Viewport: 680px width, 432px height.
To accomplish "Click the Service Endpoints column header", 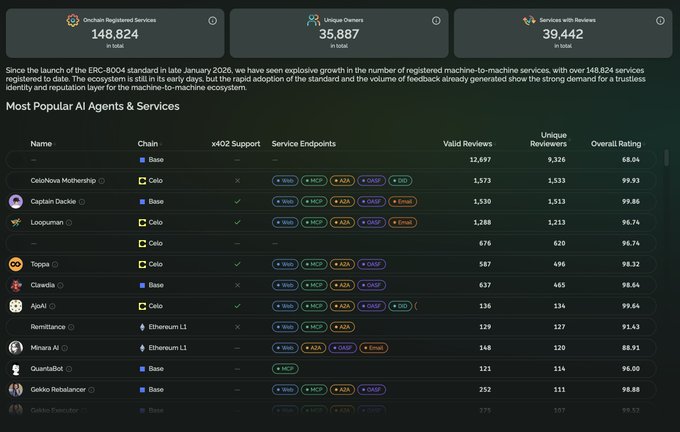I will click(304, 144).
